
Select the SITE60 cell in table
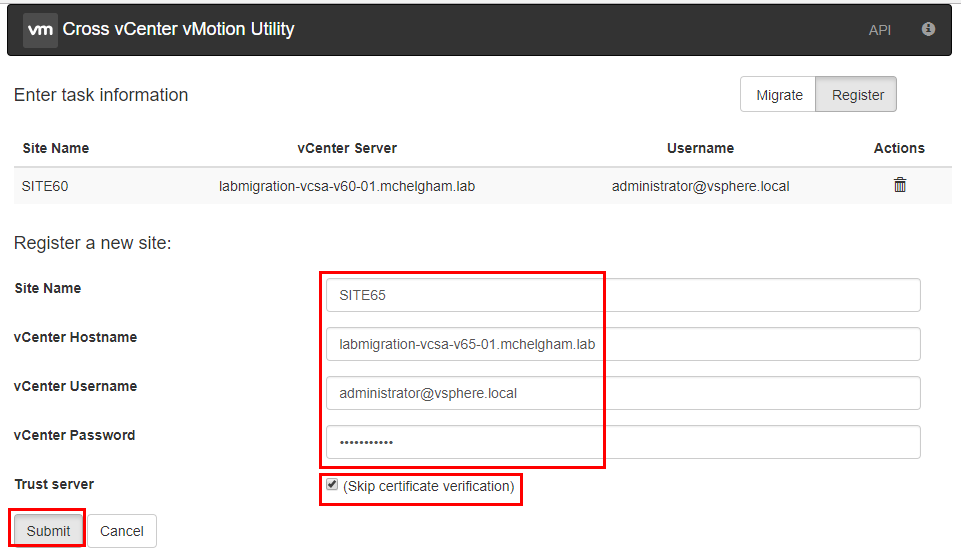coord(45,186)
